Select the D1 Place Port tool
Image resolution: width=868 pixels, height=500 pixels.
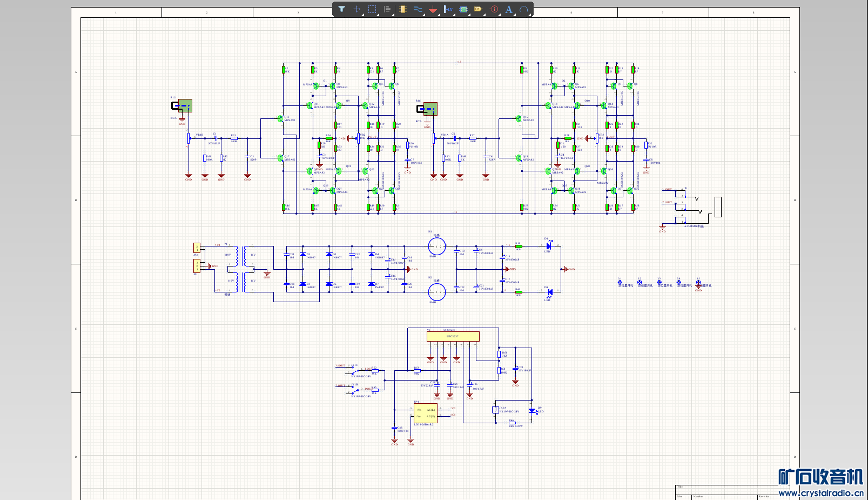(478, 9)
